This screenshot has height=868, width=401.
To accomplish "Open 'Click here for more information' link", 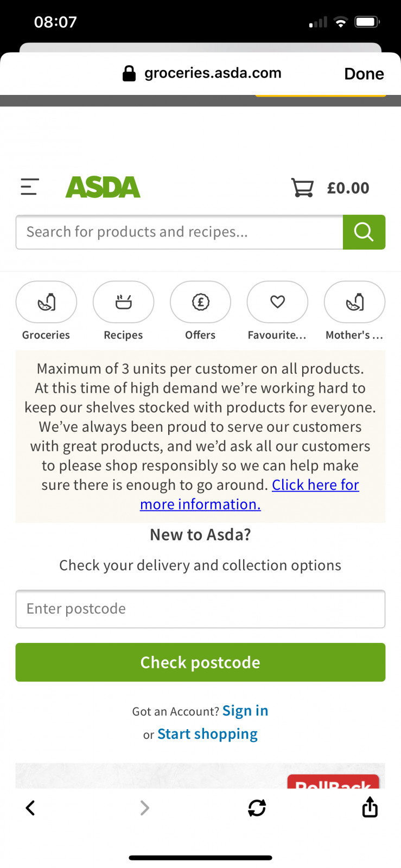I will 315,485.
